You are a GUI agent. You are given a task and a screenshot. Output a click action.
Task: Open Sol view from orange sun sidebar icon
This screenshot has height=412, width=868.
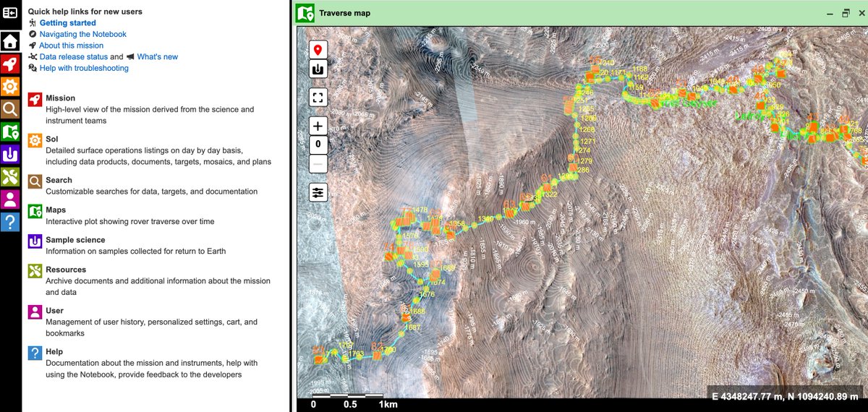(10, 86)
